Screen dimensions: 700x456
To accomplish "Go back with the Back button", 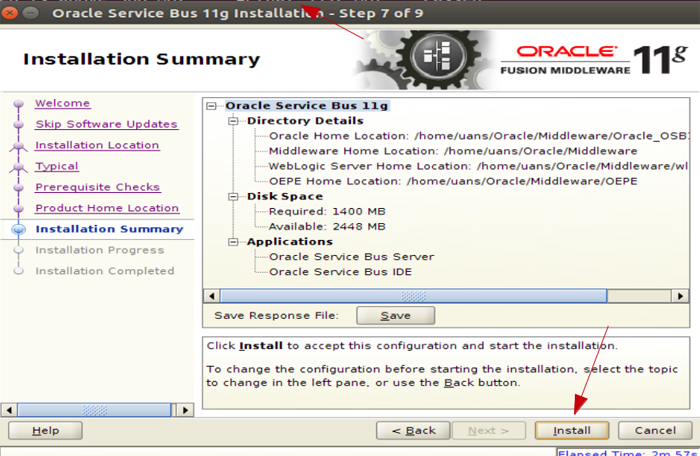I will [x=413, y=431].
